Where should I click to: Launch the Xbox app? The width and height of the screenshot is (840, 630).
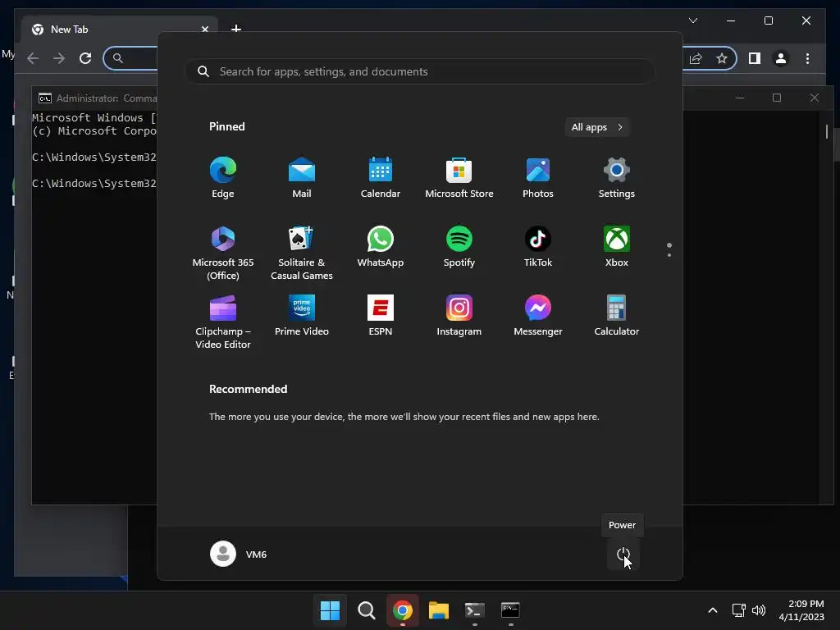click(617, 246)
